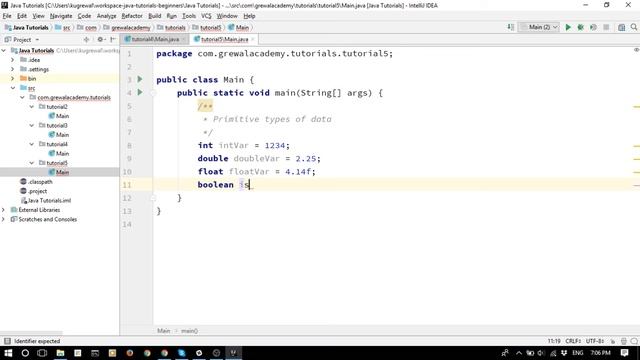Screen dimensions: 640x360
Task: Click the Build project arrow icon
Action: pyautogui.click(x=511, y=27)
